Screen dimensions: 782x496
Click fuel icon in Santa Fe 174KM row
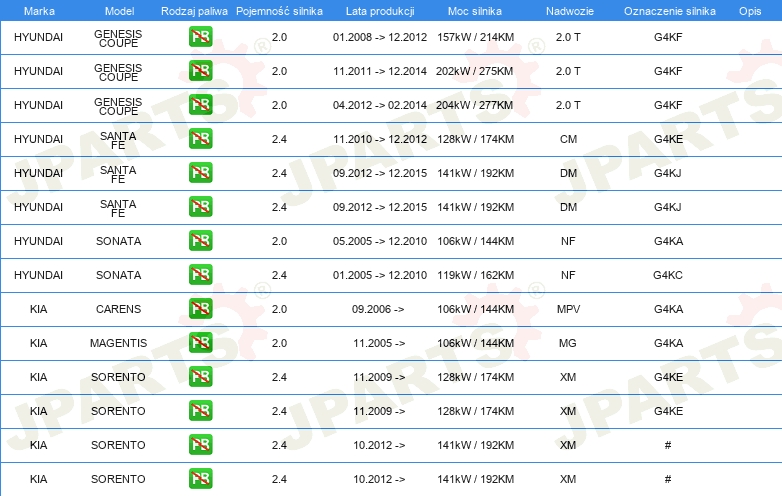point(200,139)
